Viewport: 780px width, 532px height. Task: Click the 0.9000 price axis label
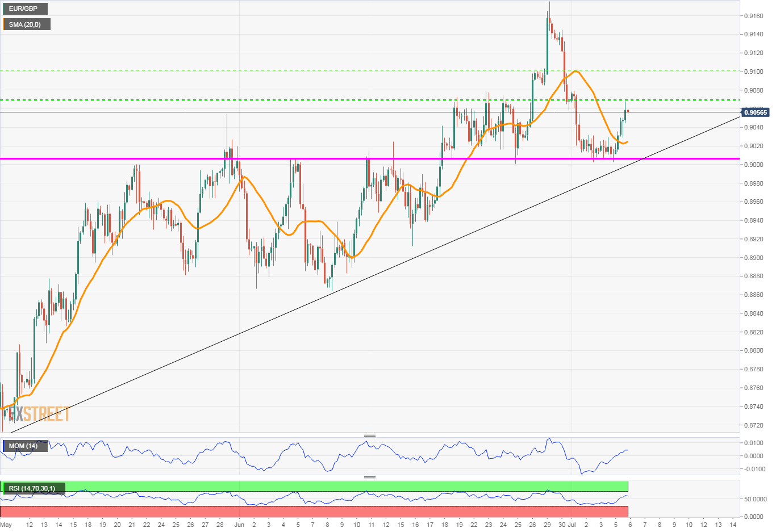(x=754, y=165)
